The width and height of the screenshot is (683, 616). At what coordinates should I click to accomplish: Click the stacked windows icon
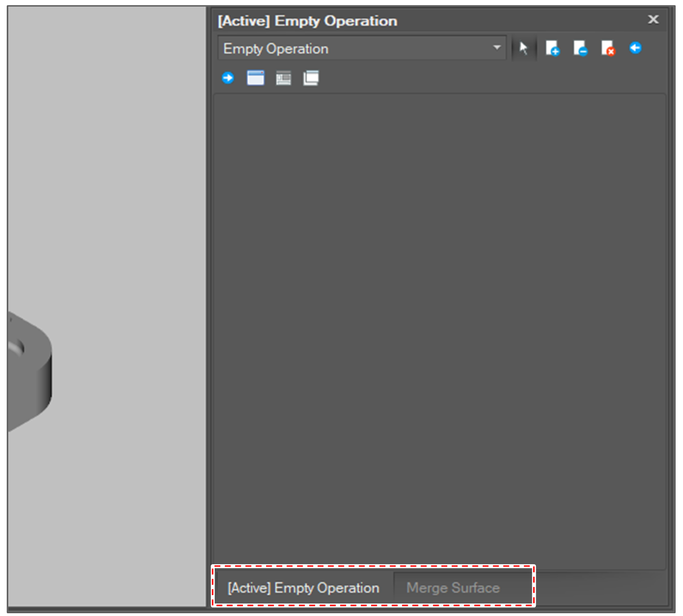[x=311, y=78]
